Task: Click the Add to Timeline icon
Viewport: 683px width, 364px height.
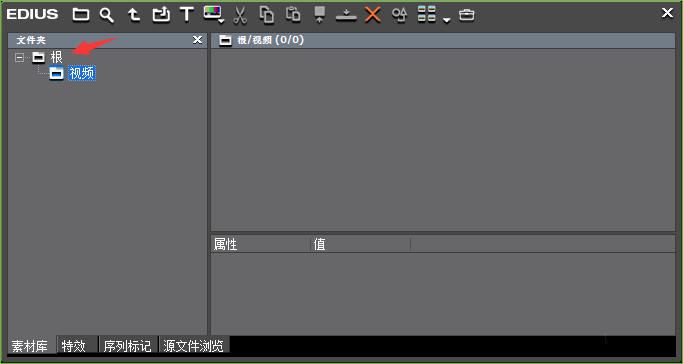Action: pos(346,16)
